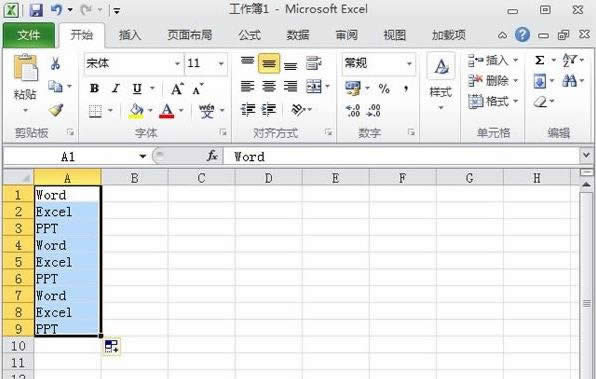Select cell A5 containing Excel

67,262
